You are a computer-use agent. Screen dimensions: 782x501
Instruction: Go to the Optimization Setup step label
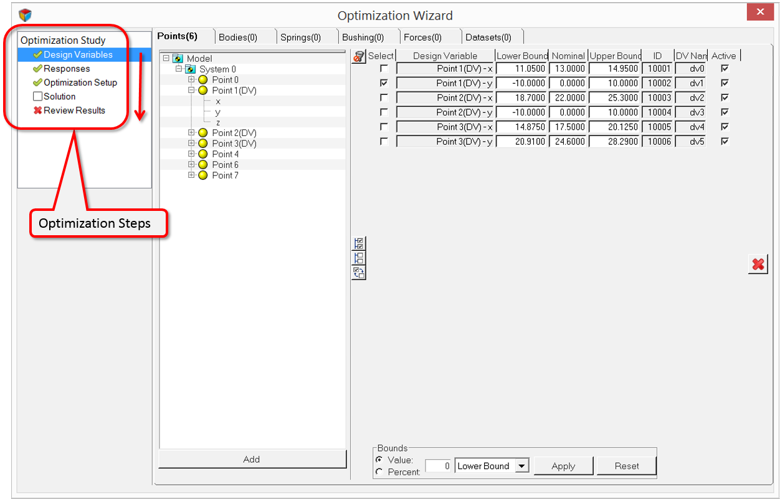coord(80,82)
